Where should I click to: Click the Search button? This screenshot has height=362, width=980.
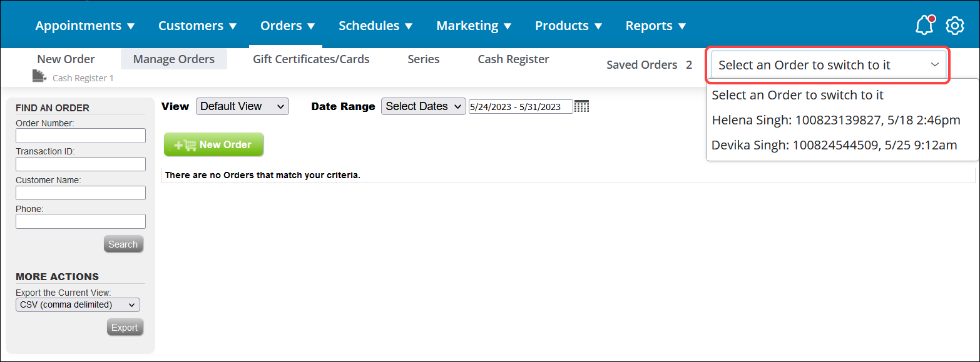click(x=123, y=243)
